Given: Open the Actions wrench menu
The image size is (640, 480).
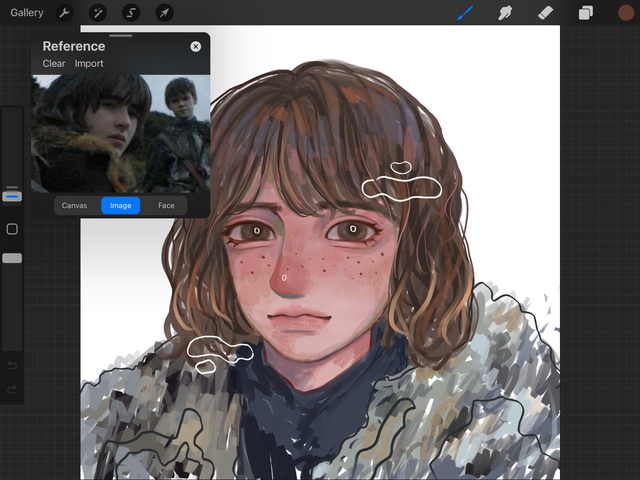Looking at the screenshot, I should 64,13.
